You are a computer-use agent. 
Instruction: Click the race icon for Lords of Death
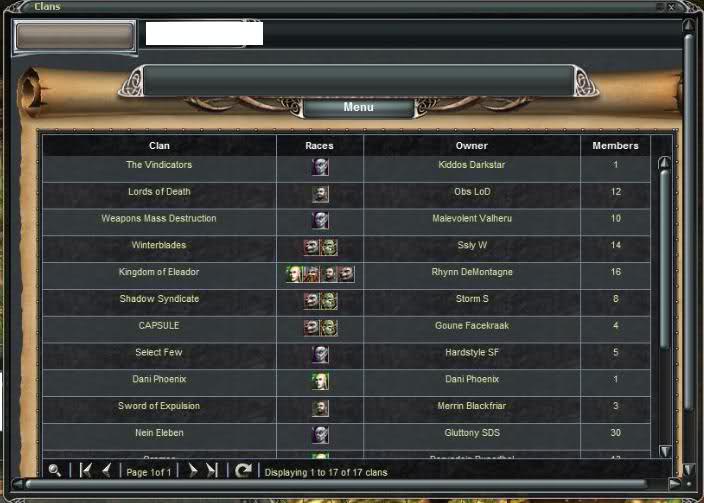click(320, 194)
